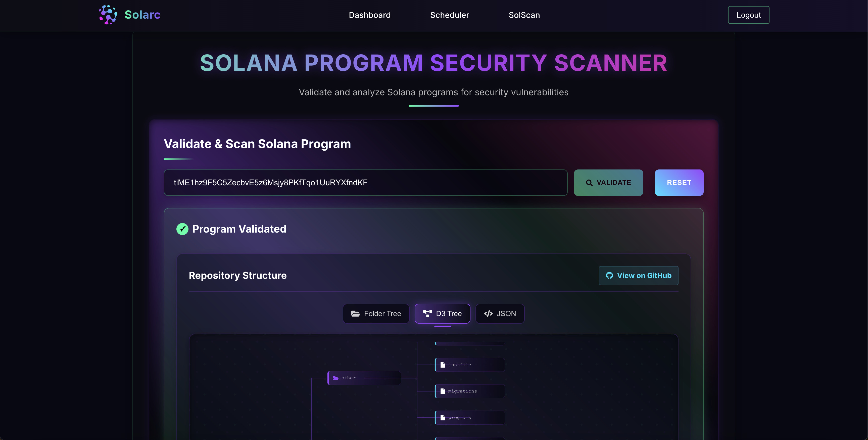Go to the SolScan page
The image size is (868, 440).
(x=524, y=15)
